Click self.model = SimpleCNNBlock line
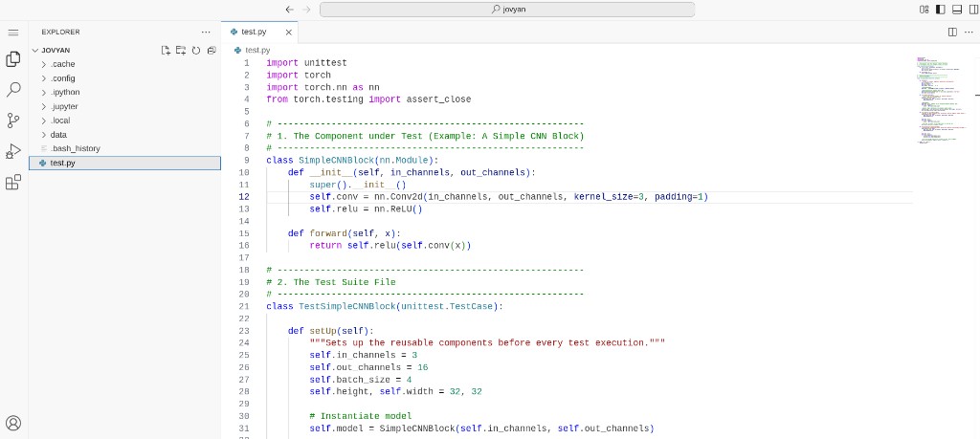 click(481, 428)
